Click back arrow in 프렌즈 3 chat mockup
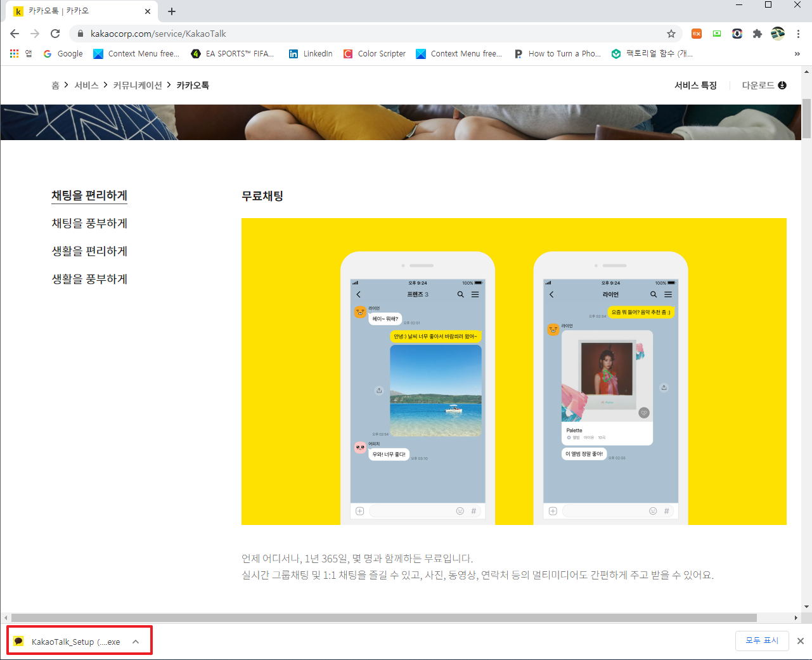Screen dimensions: 812x660 coord(358,294)
